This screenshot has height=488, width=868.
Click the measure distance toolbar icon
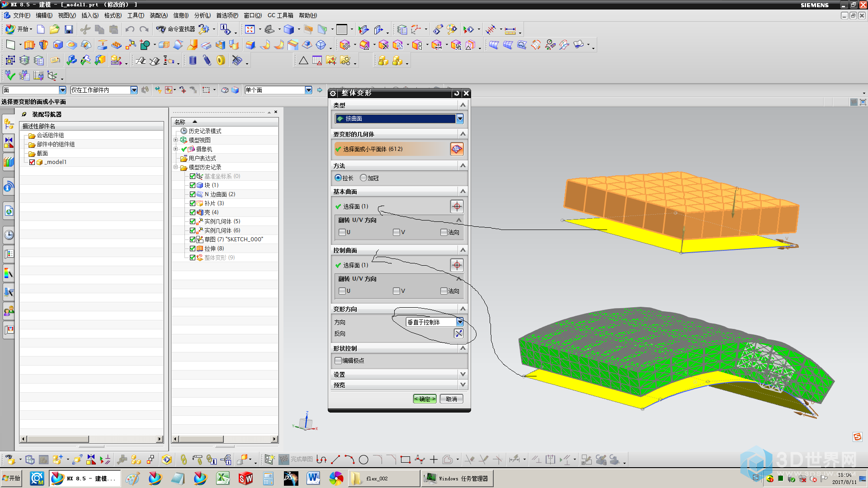point(510,30)
